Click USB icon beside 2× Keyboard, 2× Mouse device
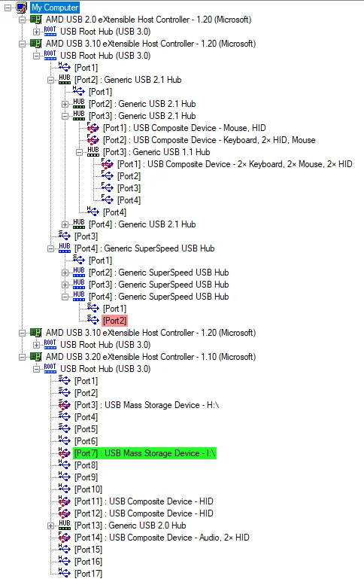Screen dimensions: 364x588 (107, 164)
